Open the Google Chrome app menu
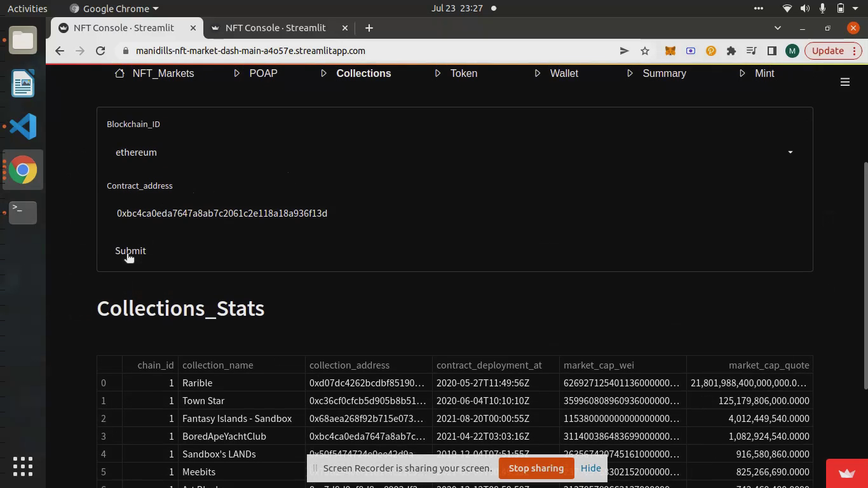868x488 pixels. (114, 8)
